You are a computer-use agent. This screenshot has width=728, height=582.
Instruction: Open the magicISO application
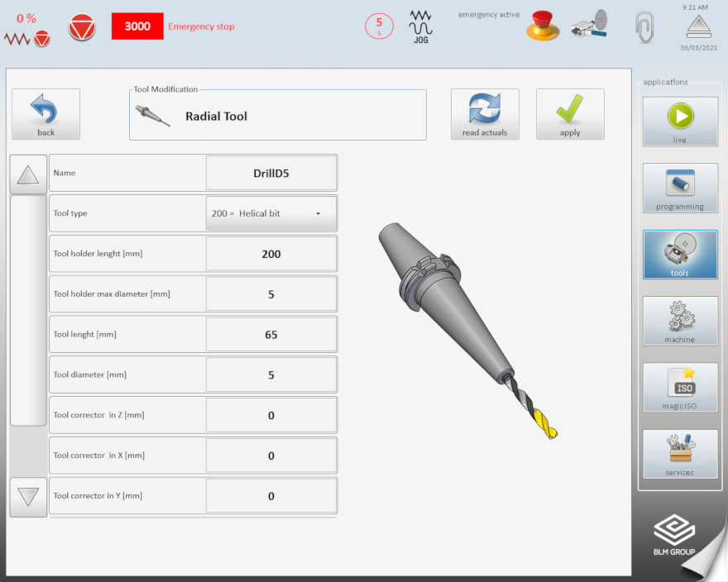680,387
